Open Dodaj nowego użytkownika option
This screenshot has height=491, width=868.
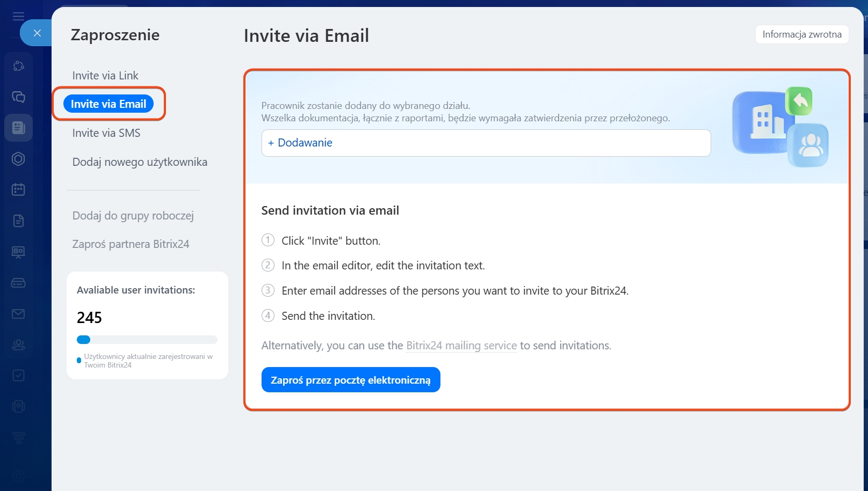point(140,162)
